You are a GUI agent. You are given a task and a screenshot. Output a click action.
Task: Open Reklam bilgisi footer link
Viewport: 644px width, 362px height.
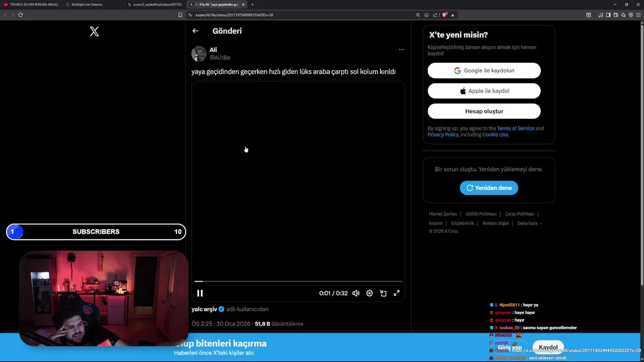(496, 223)
